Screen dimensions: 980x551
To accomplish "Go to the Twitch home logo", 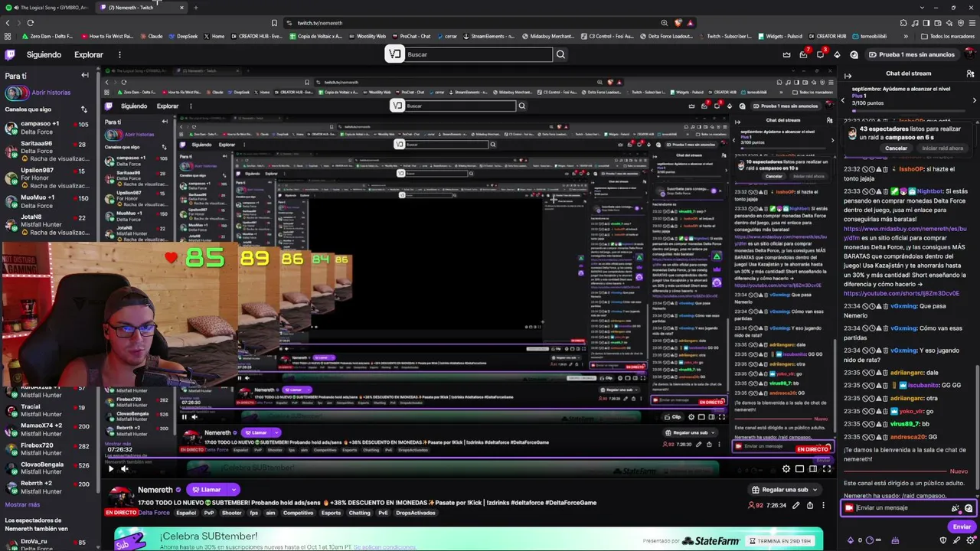I will coord(10,54).
